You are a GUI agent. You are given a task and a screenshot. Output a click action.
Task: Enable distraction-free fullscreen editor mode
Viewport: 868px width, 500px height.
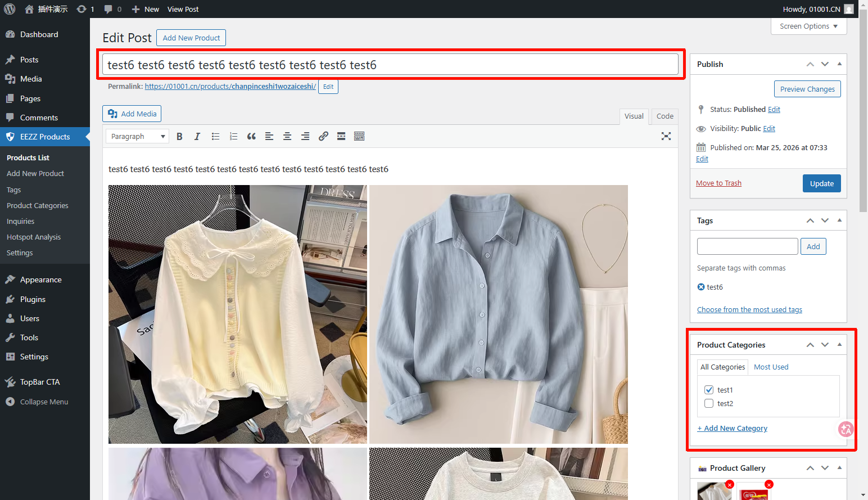666,136
